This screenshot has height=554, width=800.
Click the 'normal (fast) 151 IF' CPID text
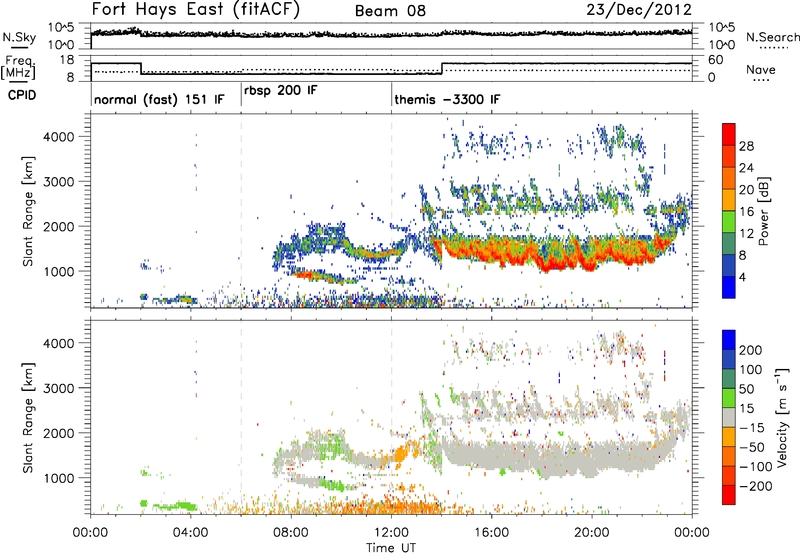159,99
